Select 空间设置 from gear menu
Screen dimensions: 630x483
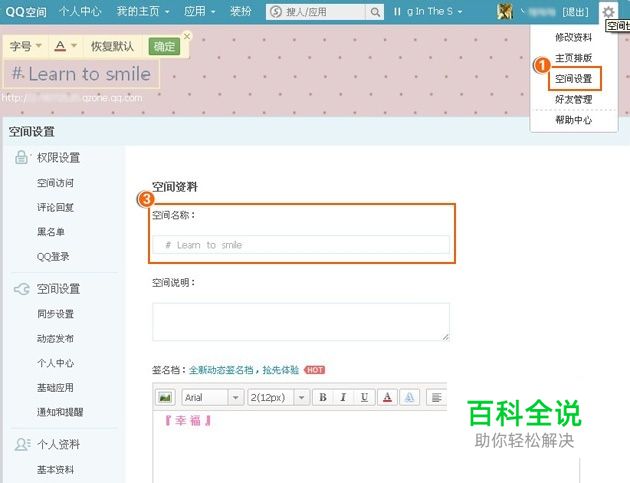[573, 79]
